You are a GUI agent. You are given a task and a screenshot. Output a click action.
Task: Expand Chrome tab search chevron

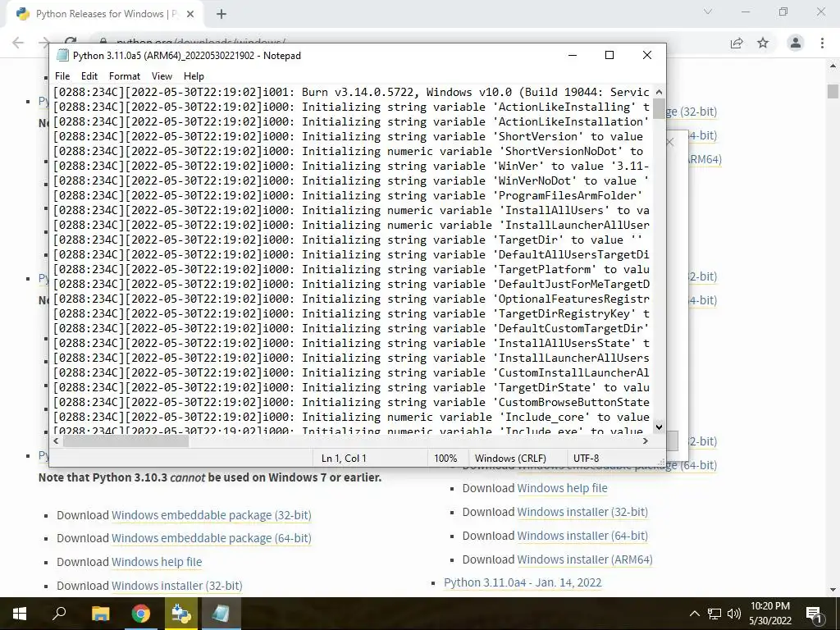point(708,11)
